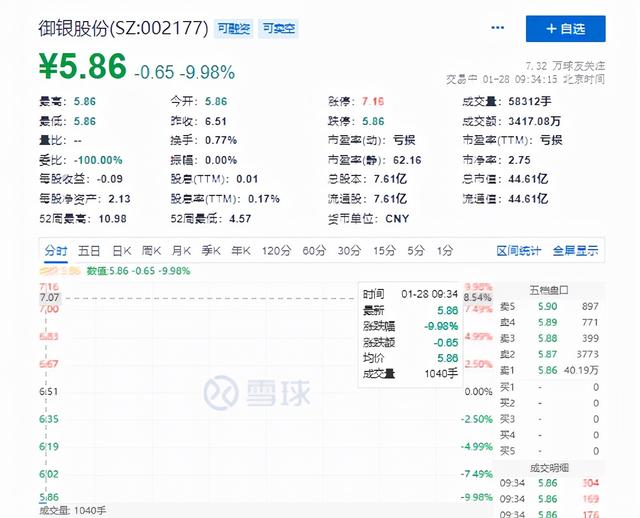Viewport: 640px width, 518px height.
Task: Select the 分时 intraday chart tab
Action: [x=56, y=251]
